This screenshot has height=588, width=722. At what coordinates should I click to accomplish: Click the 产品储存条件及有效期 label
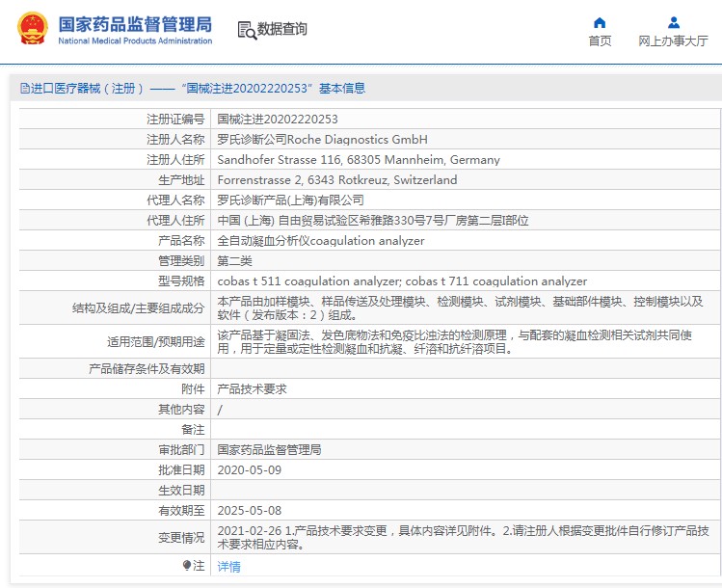(147, 369)
